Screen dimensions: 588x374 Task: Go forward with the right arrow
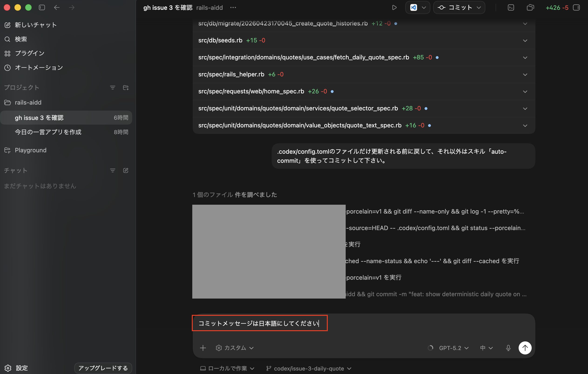[x=71, y=8]
